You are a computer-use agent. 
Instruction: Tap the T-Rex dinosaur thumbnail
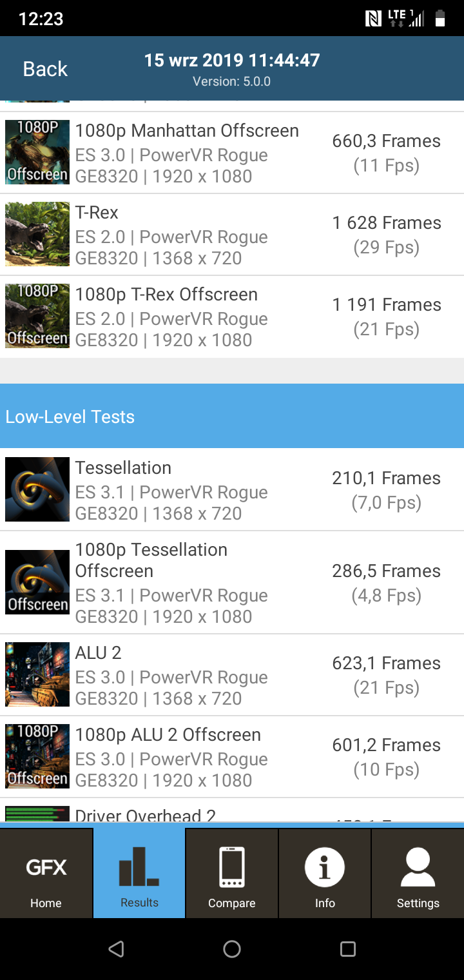(x=37, y=235)
